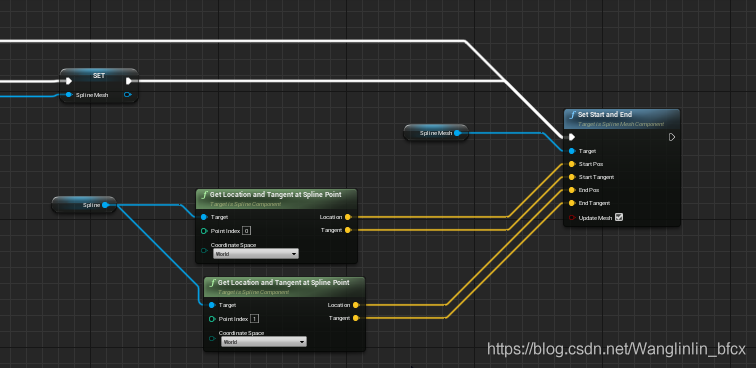Click SET node input execution pin
This screenshot has height=368, width=756.
click(68, 81)
